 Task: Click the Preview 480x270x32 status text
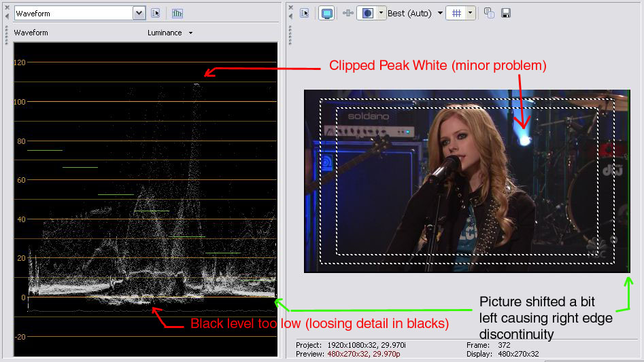pyautogui.click(x=348, y=354)
